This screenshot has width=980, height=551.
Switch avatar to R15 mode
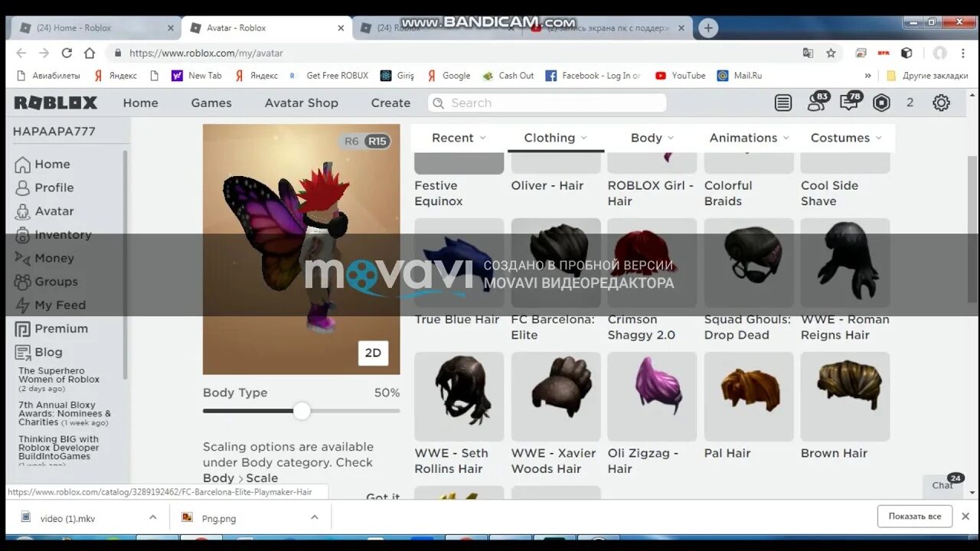377,141
